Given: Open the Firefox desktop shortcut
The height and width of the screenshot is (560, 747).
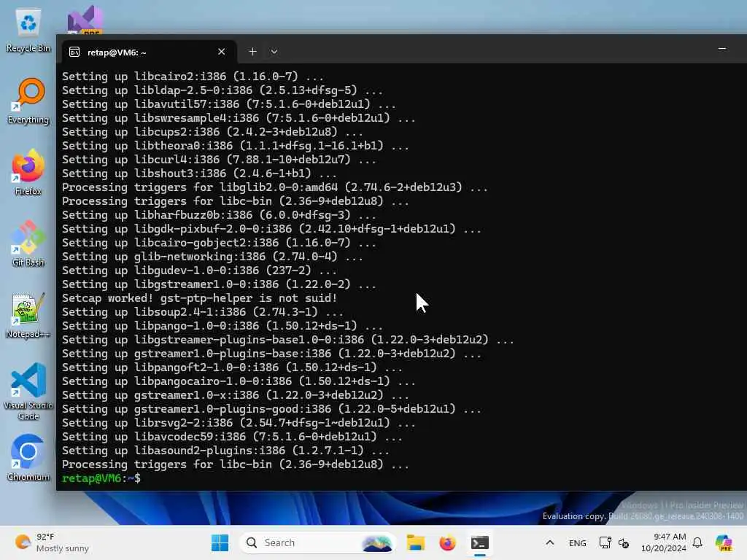Looking at the screenshot, I should [28, 173].
